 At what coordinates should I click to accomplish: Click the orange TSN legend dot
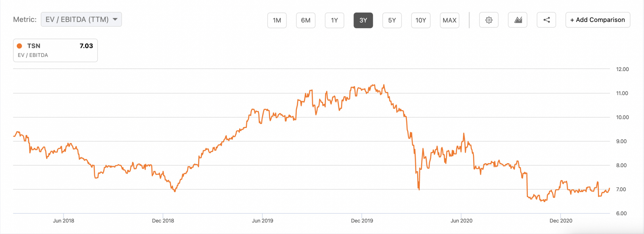[20, 46]
